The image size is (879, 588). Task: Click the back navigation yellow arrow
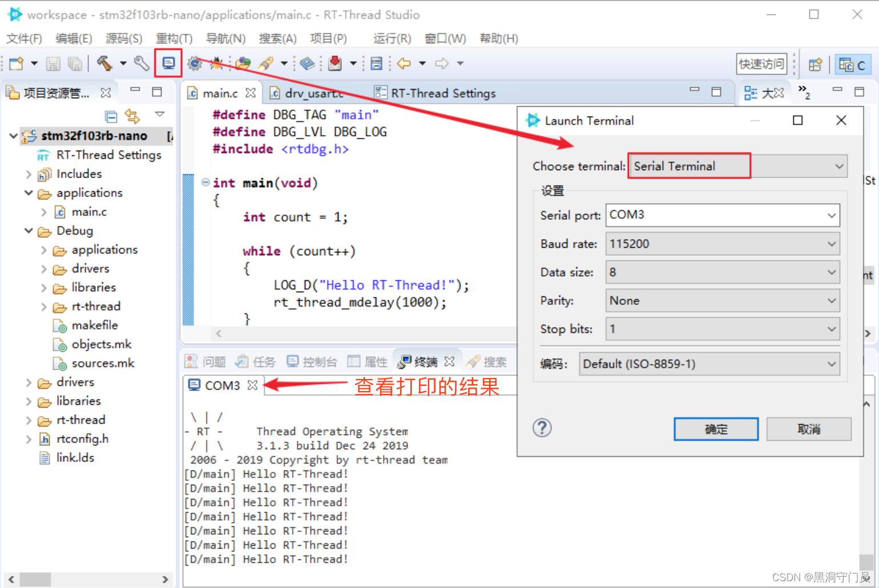(x=404, y=63)
